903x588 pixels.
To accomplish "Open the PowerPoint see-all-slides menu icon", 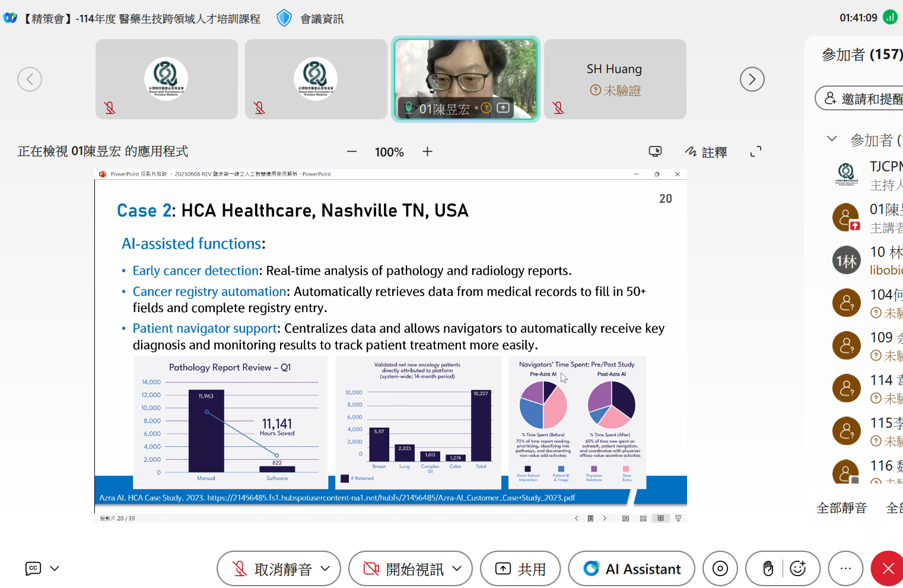I will pyautogui.click(x=590, y=518).
